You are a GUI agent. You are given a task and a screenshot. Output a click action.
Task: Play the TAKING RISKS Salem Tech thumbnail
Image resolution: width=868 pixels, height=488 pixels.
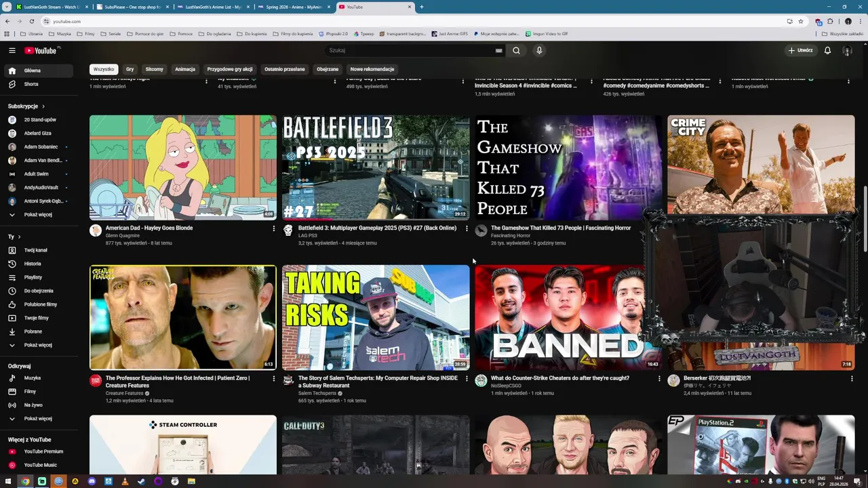click(x=376, y=318)
